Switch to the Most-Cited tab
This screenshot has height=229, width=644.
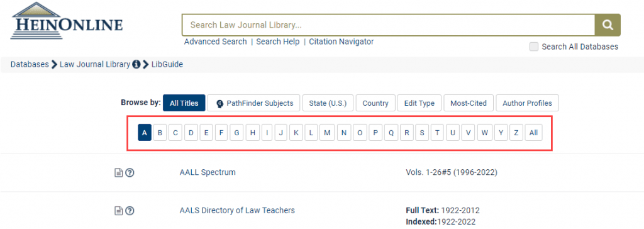[468, 103]
